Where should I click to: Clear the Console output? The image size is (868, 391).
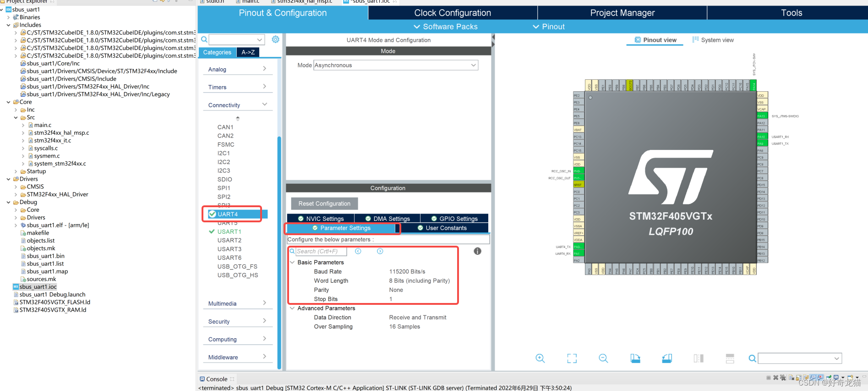coord(792,378)
